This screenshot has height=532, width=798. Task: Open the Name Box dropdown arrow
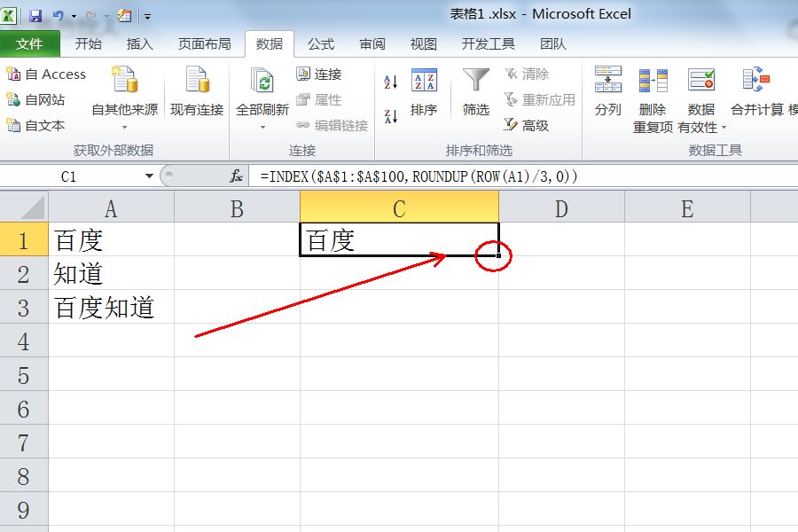(148, 176)
